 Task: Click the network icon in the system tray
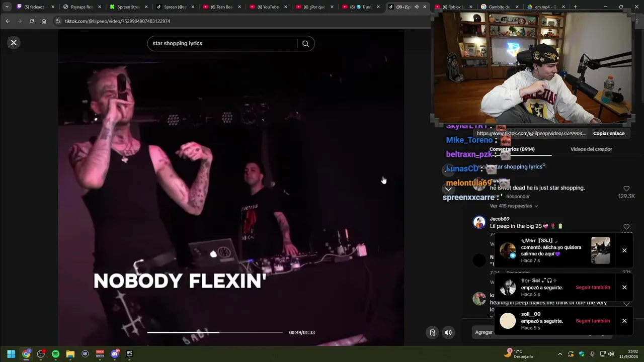[602, 354]
